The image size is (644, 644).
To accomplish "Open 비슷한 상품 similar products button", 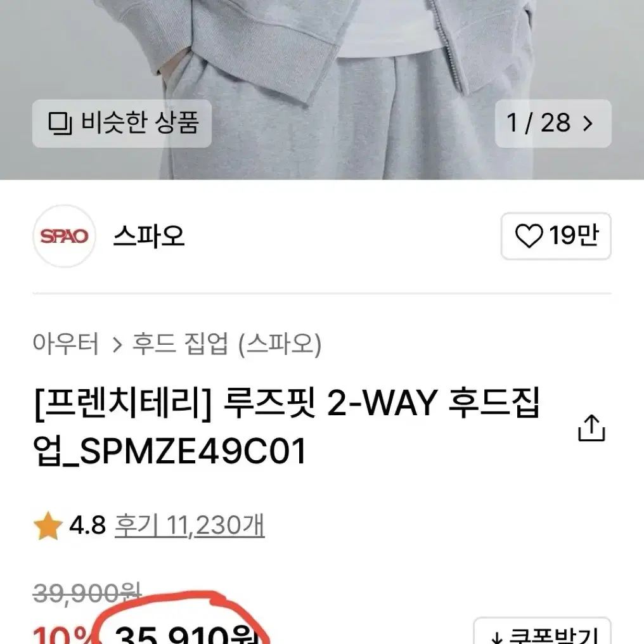I will tap(122, 123).
